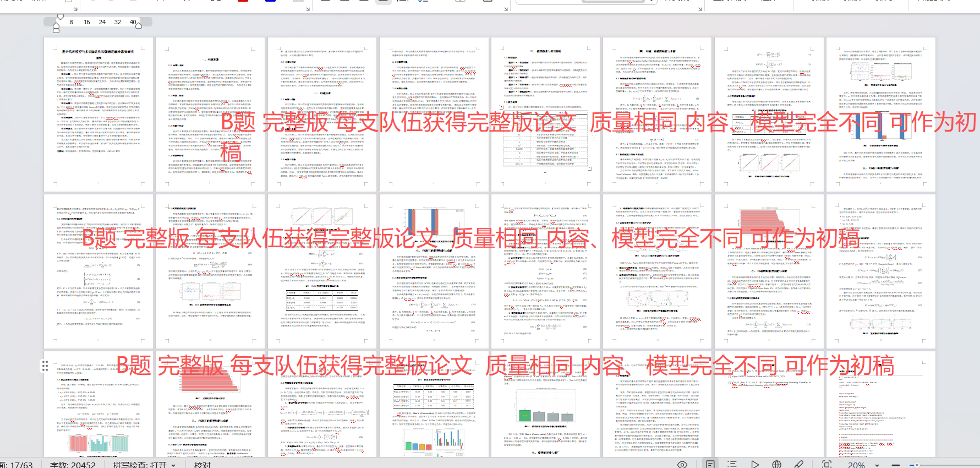
Task: Click the first-line indent ruler marker
Action: [x=61, y=17]
